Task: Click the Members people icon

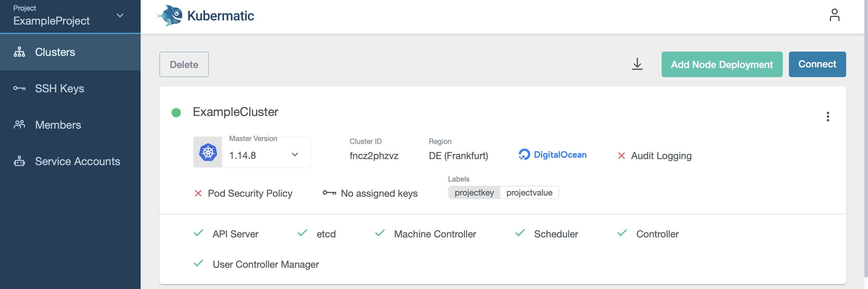Action: click(19, 124)
